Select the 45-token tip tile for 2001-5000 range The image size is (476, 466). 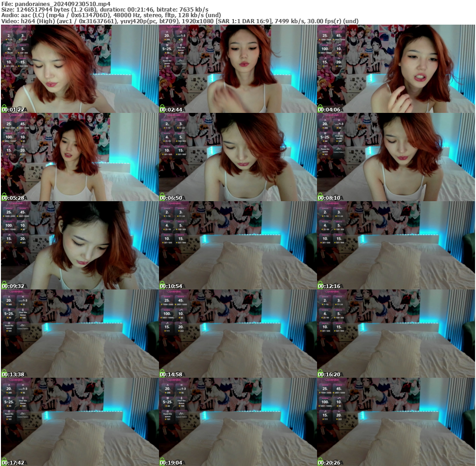(x=339, y=36)
